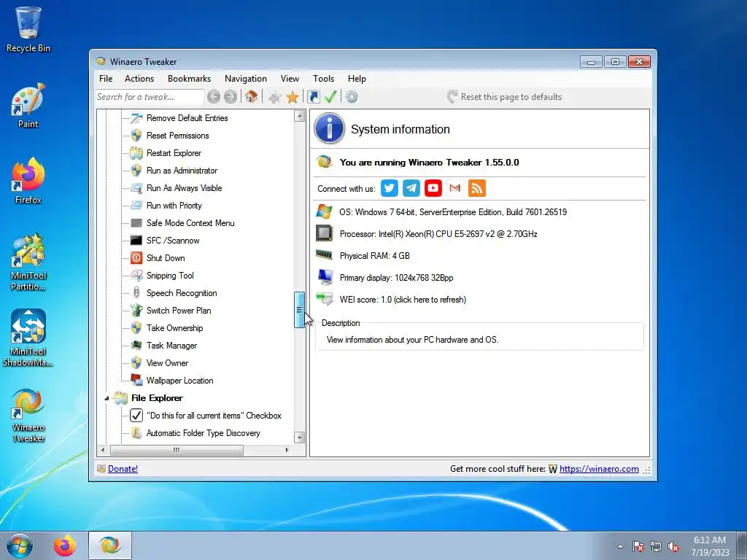
Task: Open the File menu
Action: tap(106, 79)
